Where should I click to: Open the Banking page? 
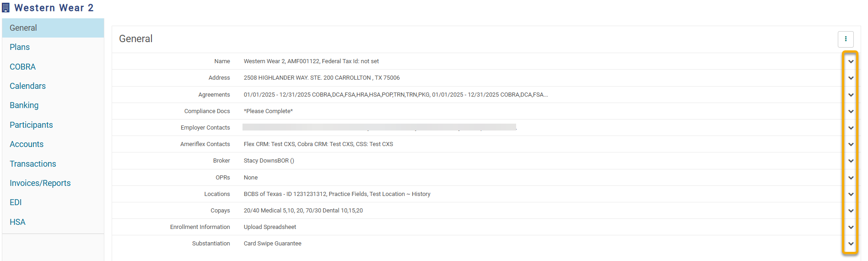pyautogui.click(x=24, y=105)
